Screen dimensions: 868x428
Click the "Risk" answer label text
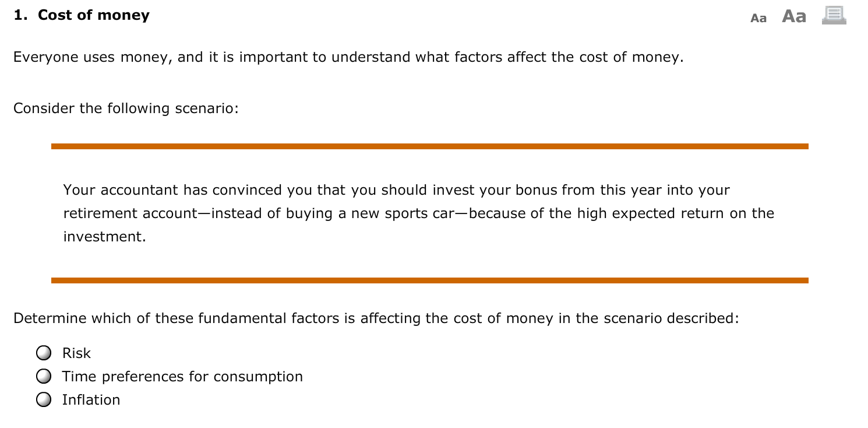[76, 353]
